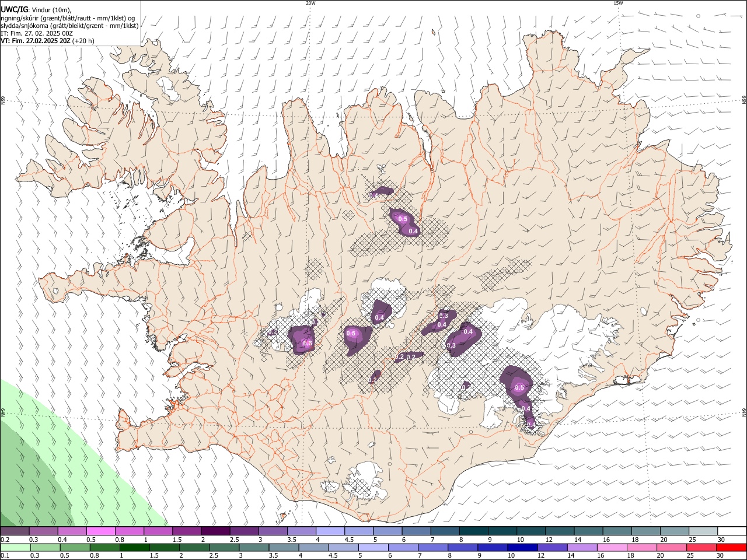Select the light violet 14–16 swatch, bottom row
The width and height of the screenshot is (747, 560).
581,547
